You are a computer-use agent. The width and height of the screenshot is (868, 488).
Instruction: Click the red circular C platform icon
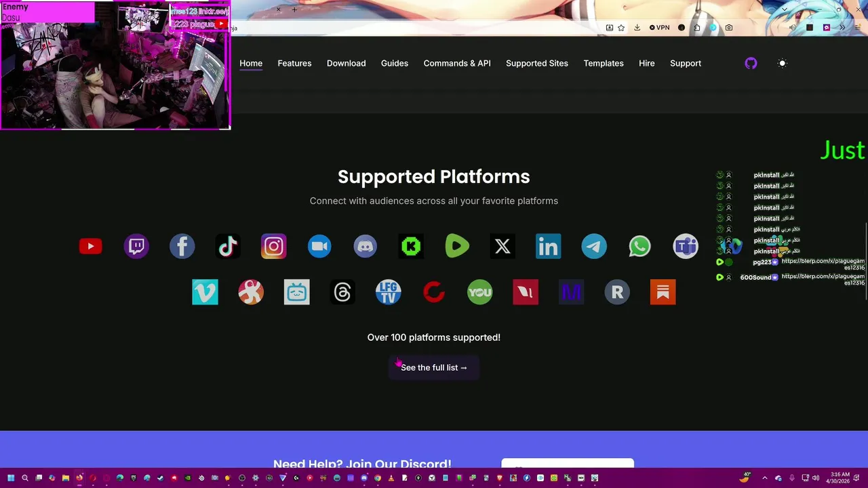point(434,292)
